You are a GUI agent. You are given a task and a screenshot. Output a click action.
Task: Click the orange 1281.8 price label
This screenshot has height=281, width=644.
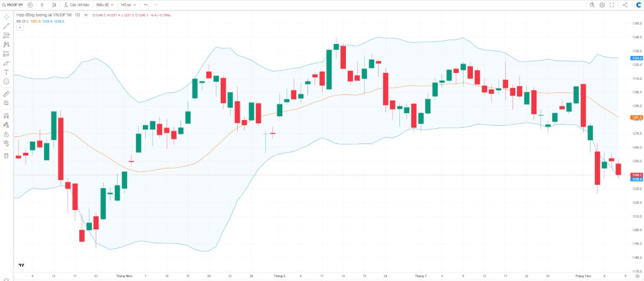(x=636, y=118)
